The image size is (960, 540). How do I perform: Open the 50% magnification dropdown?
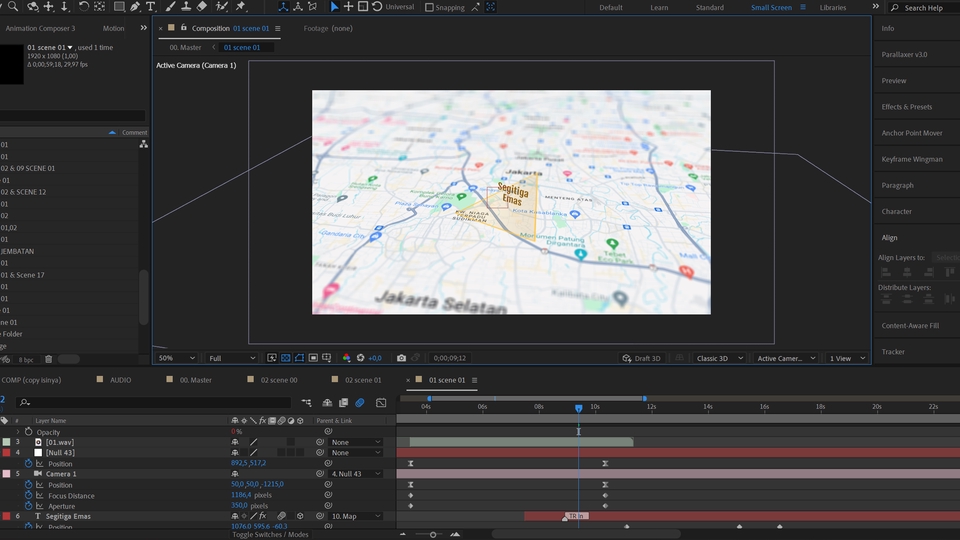176,358
